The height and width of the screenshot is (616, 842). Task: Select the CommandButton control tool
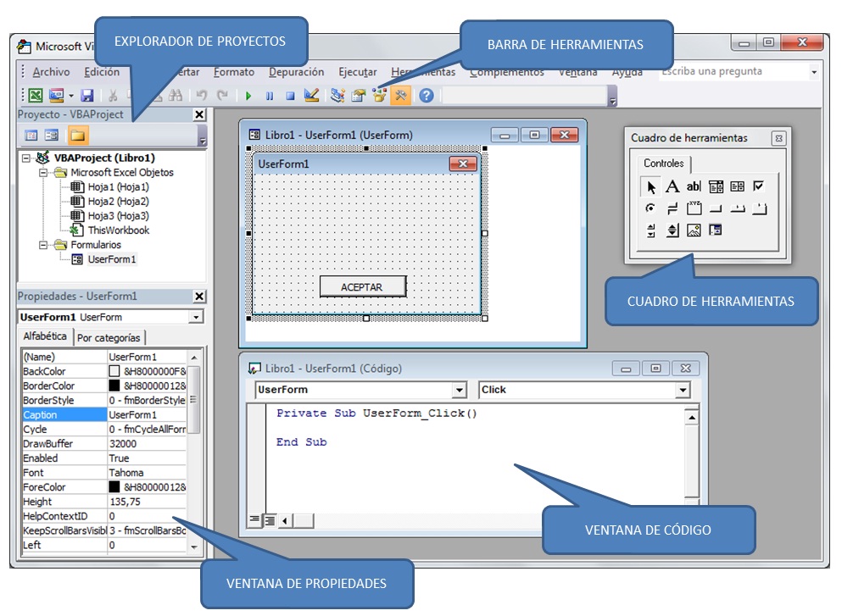tap(716, 208)
